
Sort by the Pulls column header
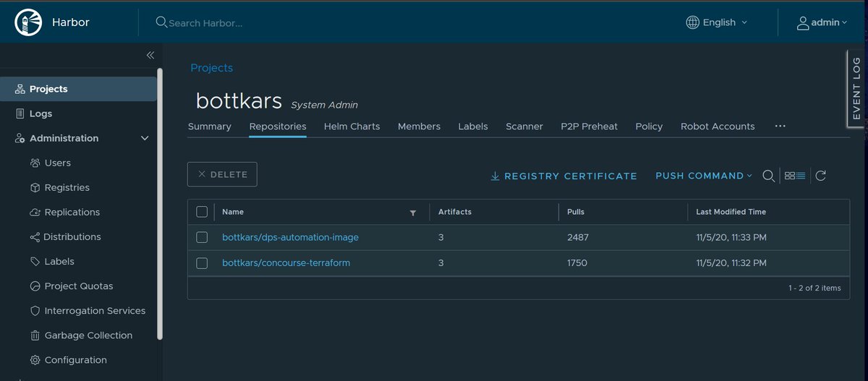[576, 212]
